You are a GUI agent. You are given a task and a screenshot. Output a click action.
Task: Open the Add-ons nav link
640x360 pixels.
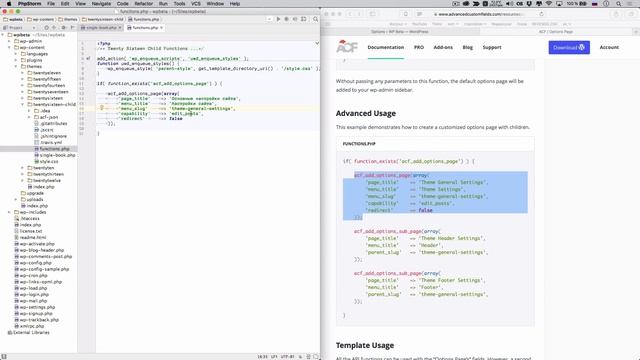tap(443, 47)
